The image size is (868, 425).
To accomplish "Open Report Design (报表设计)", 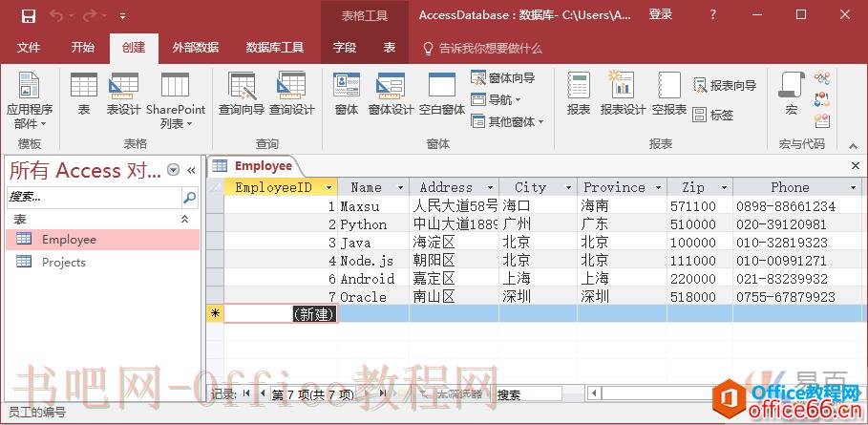I will click(623, 95).
